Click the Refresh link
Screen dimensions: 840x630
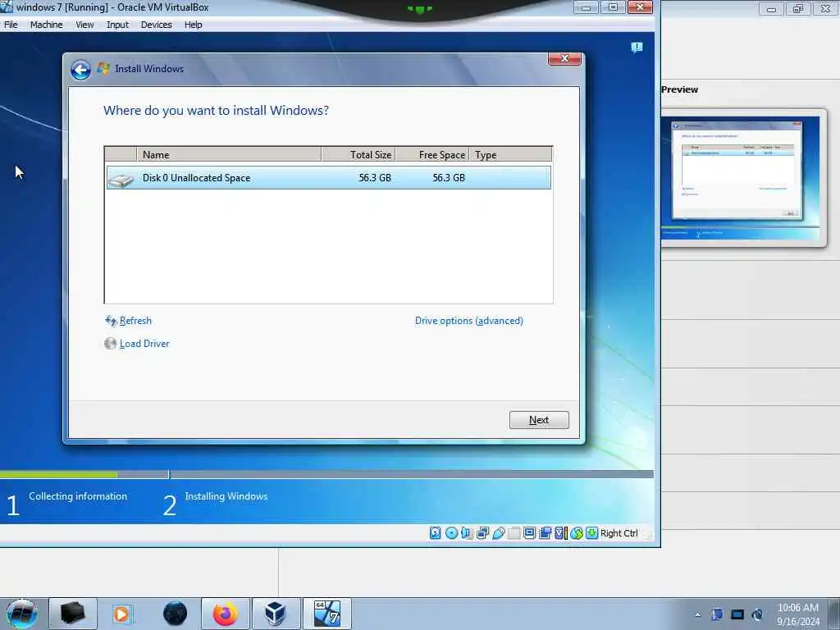pos(135,321)
